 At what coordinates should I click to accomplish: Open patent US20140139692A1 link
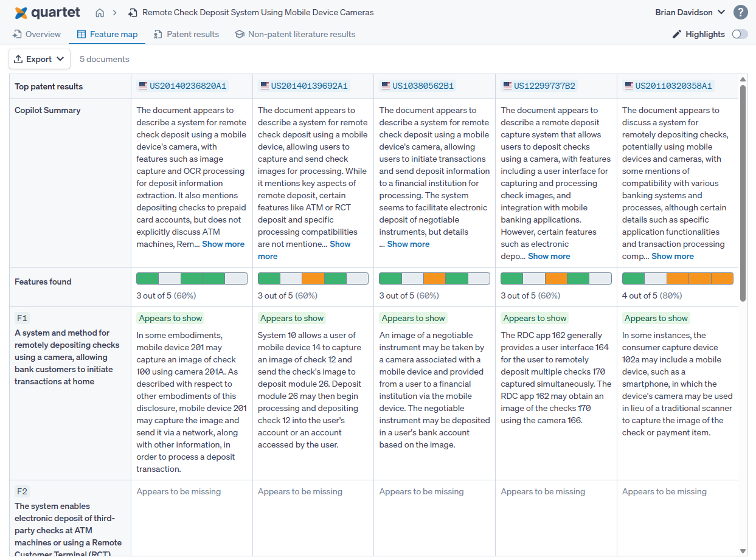[x=309, y=86]
